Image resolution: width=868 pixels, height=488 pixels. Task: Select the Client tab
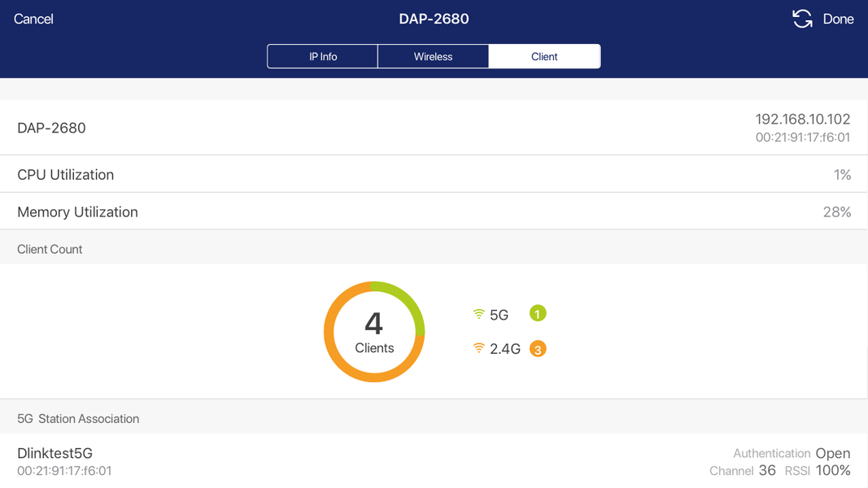(x=544, y=57)
